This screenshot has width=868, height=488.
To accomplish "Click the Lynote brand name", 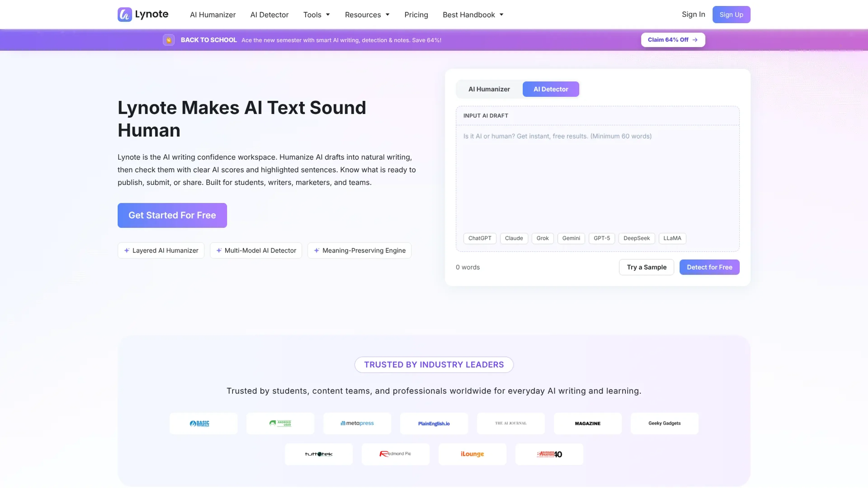I will [x=152, y=14].
